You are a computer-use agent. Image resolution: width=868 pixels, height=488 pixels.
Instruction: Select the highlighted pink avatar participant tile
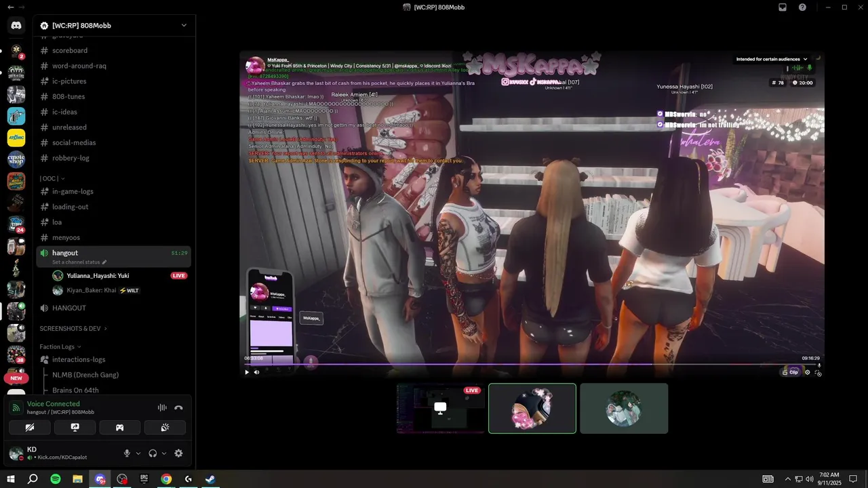[532, 408]
